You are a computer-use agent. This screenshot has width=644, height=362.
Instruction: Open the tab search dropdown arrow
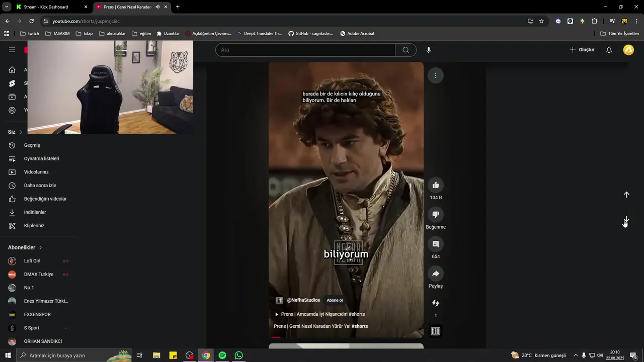7,7
